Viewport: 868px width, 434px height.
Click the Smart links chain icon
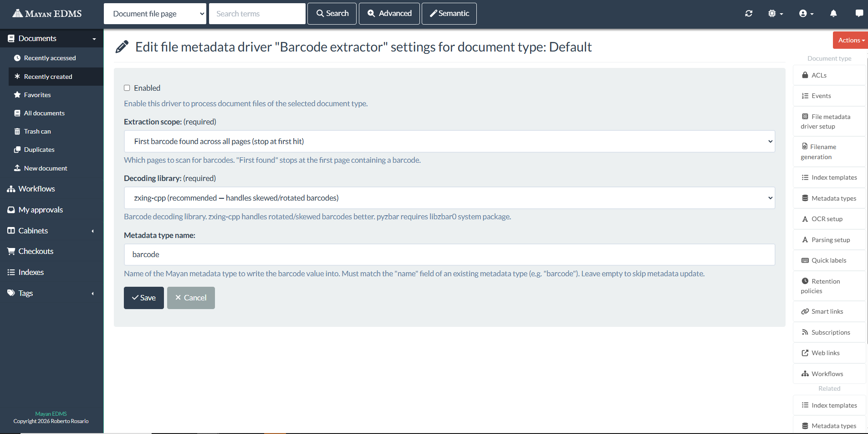click(x=805, y=311)
